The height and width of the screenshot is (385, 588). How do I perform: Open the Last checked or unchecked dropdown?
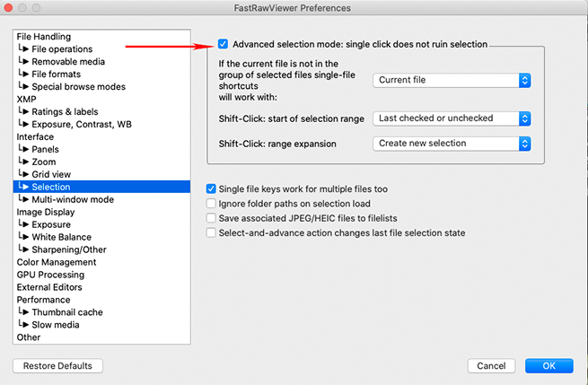point(452,118)
